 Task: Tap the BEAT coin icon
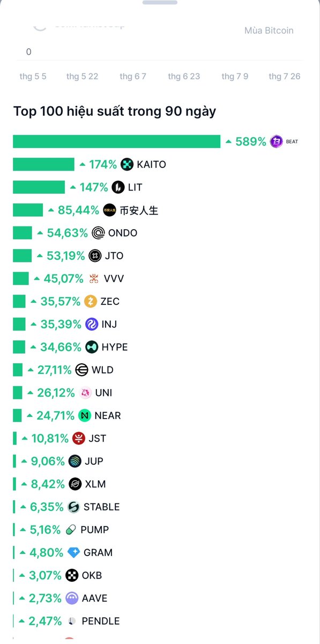pyautogui.click(x=277, y=142)
